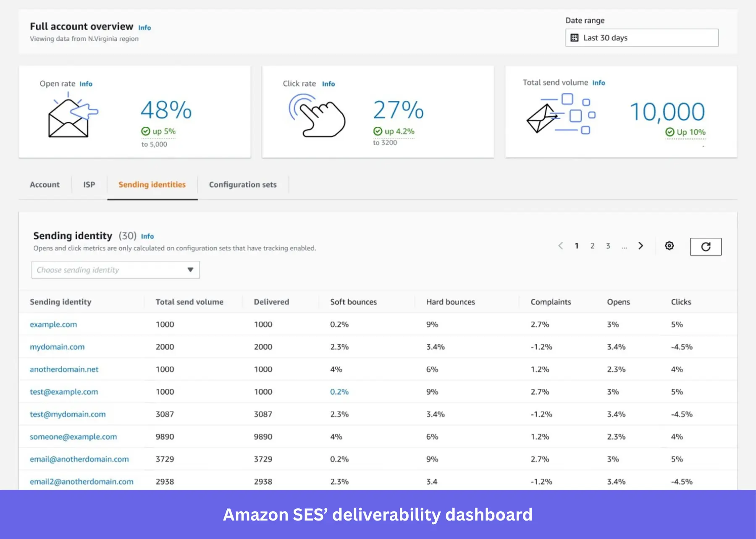Click the Complaints column header
Screen dimensions: 756x539
point(551,302)
